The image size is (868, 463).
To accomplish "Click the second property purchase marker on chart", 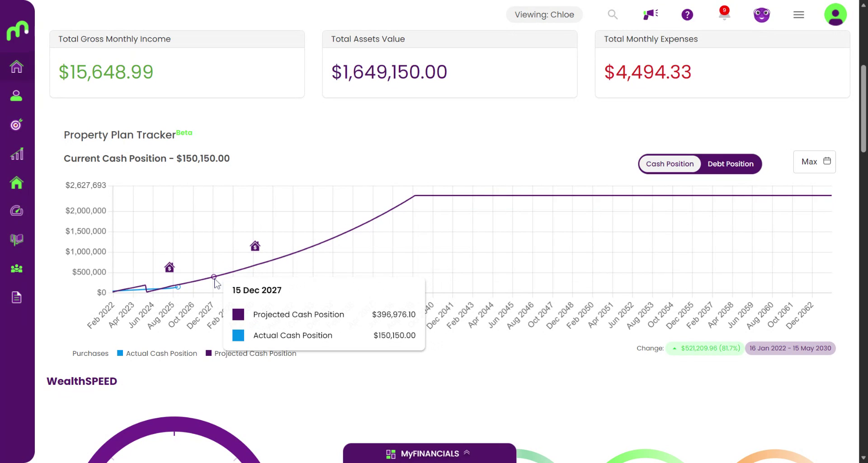I will [x=255, y=246].
